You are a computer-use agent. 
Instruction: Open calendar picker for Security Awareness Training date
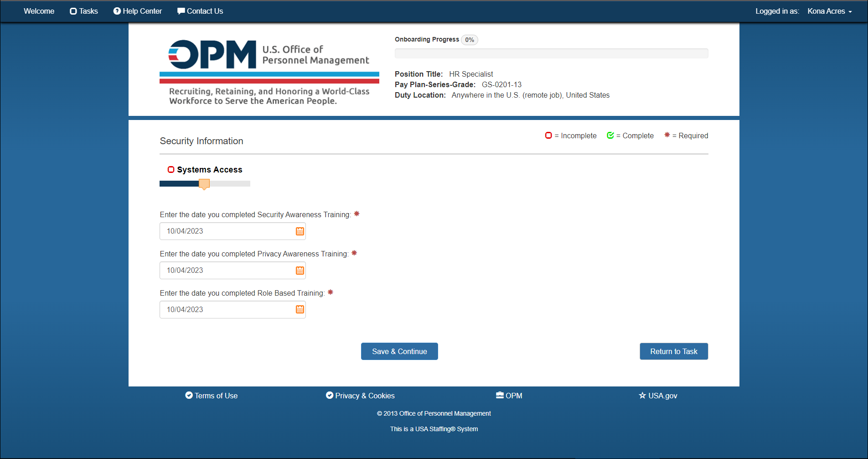click(x=300, y=231)
